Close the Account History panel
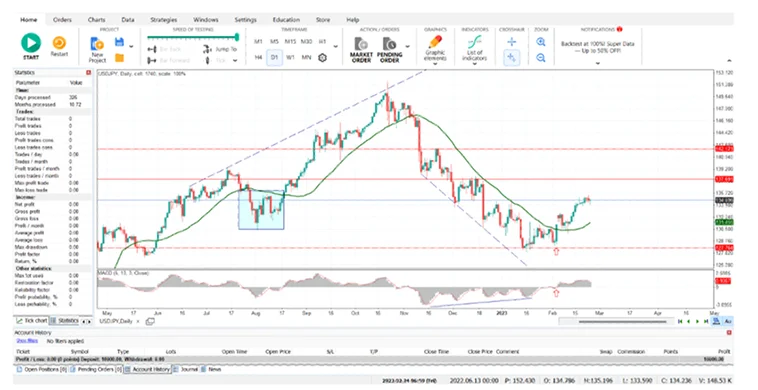 coord(729,332)
